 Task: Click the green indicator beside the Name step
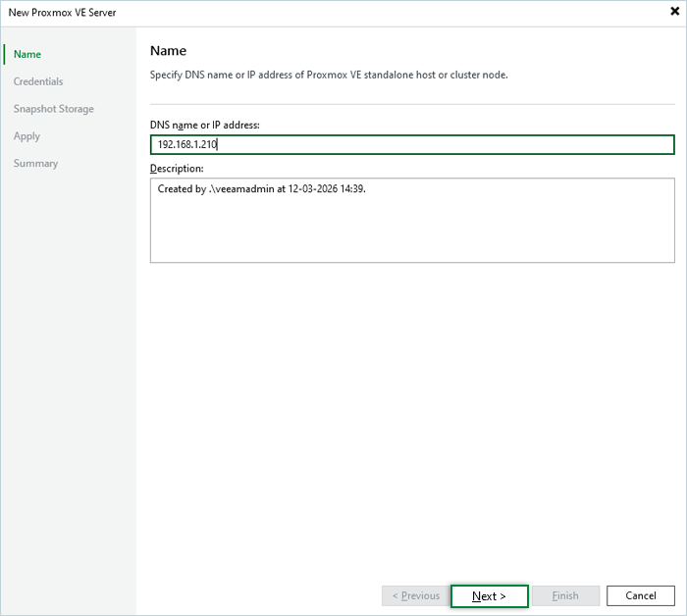[4, 54]
